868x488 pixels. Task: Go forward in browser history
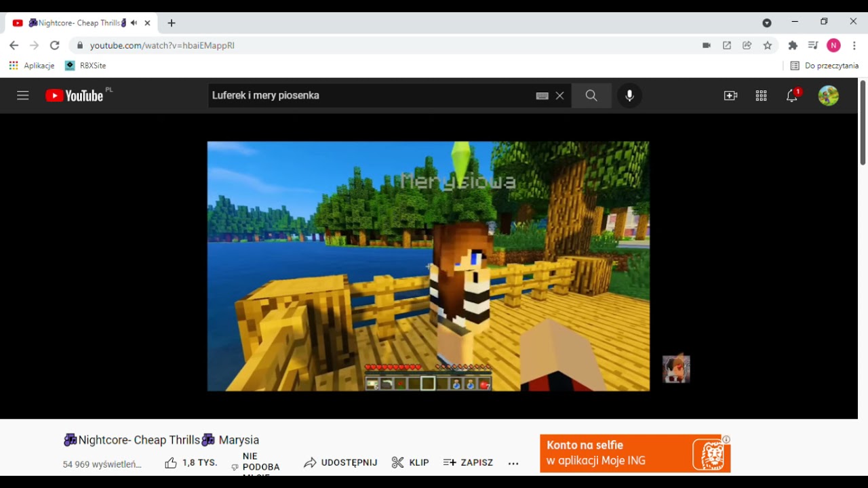34,45
